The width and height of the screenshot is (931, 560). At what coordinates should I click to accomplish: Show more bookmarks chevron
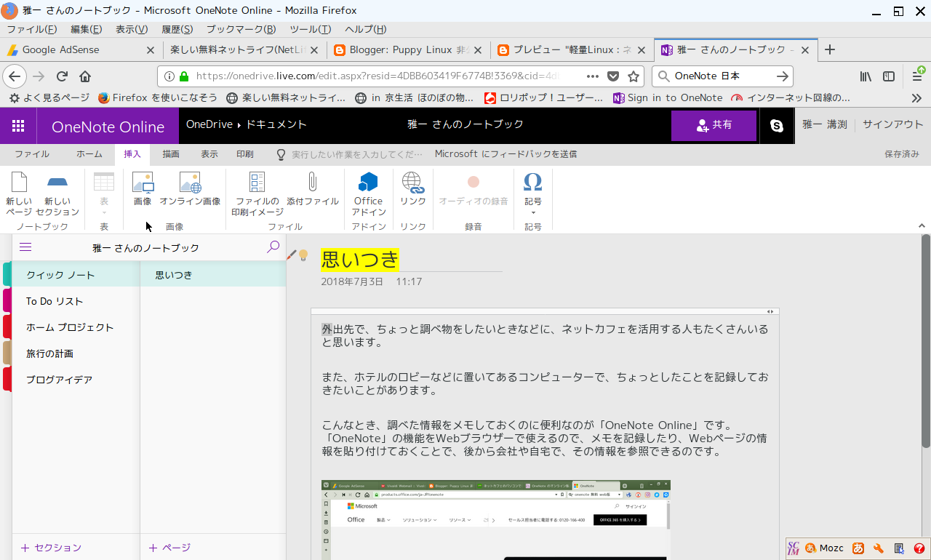(x=916, y=97)
